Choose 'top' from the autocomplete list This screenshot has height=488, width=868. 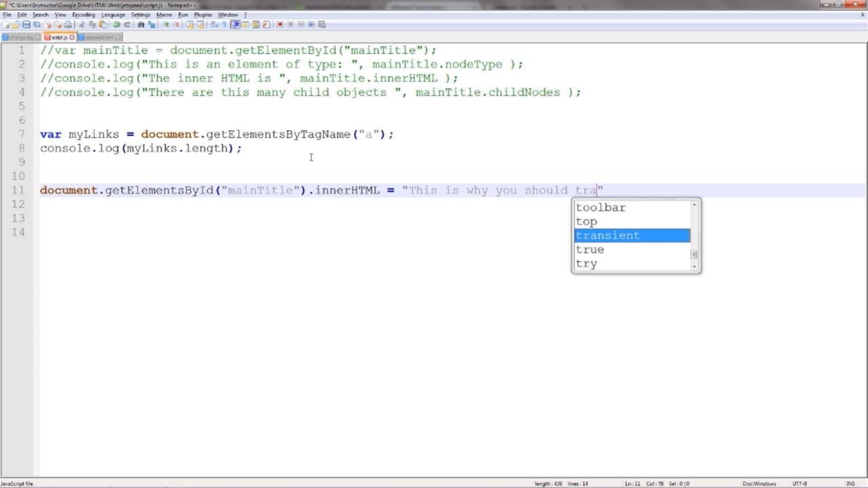coord(632,222)
